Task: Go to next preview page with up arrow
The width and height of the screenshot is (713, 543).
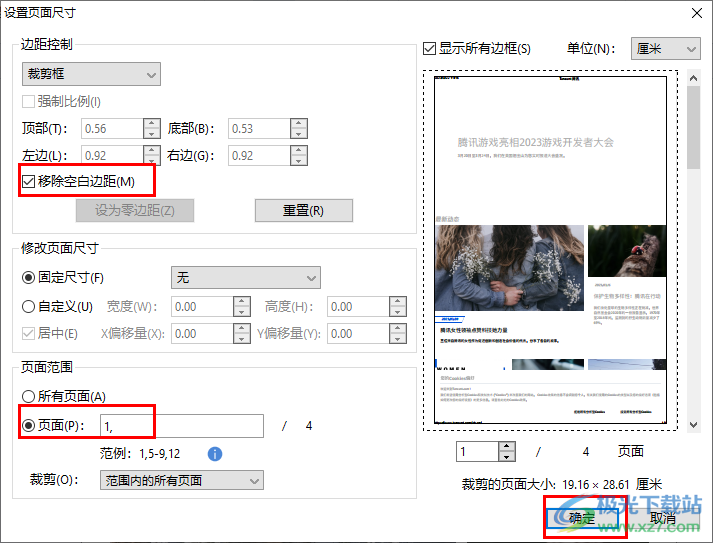Action: coord(507,446)
